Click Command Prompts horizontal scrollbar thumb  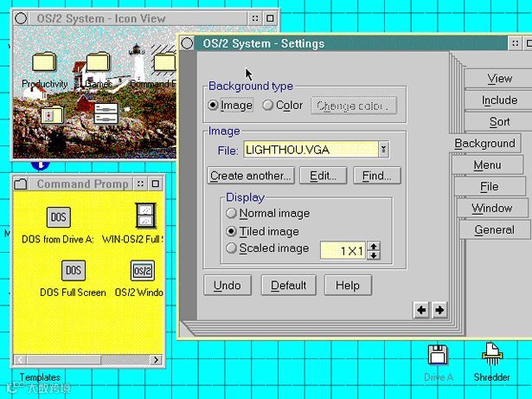coord(64,359)
